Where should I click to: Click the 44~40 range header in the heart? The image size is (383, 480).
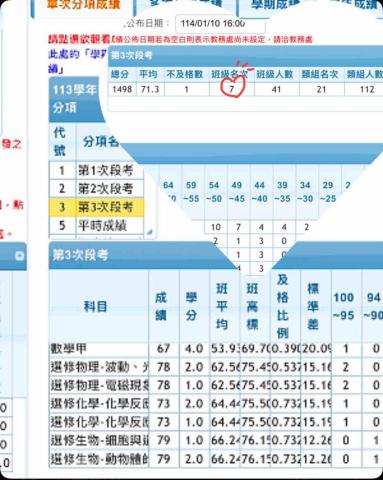click(260, 192)
